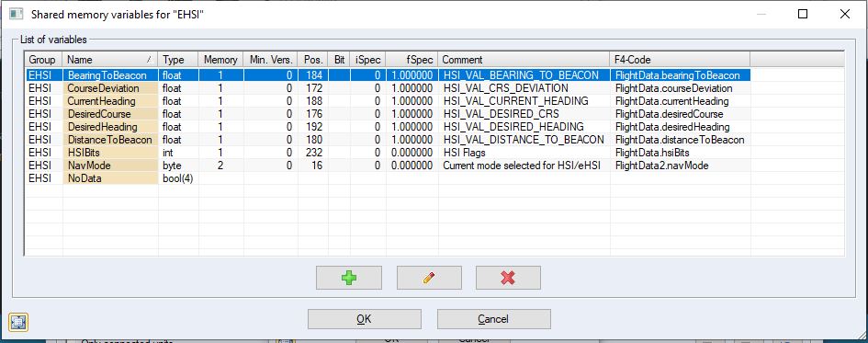Sort by Bit column header
Viewport: 868px width, 343px height.
[x=339, y=59]
